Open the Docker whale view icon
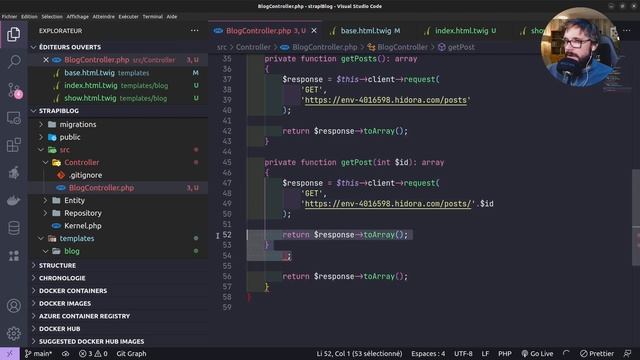 coord(13,200)
